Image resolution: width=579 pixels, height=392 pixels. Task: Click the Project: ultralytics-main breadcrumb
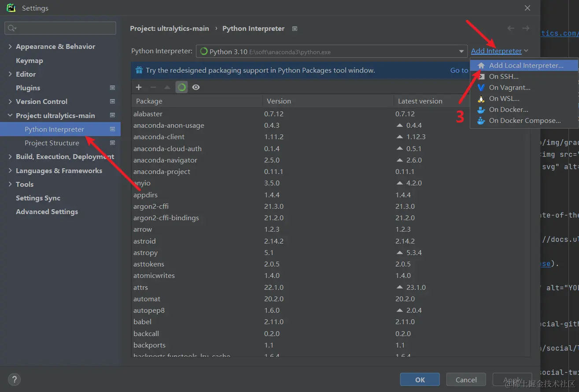click(x=170, y=28)
